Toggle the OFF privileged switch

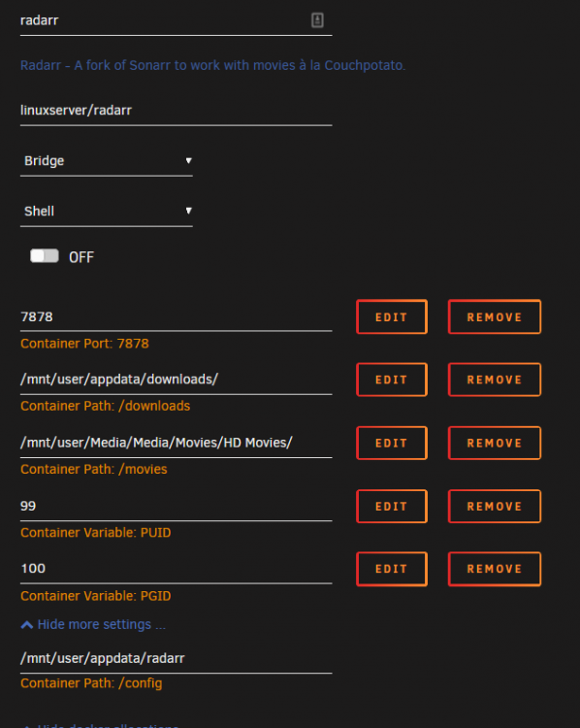[45, 256]
